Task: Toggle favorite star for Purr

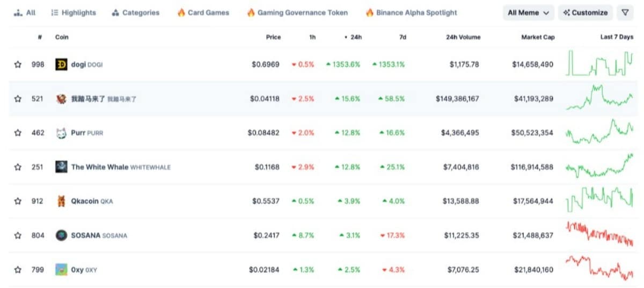Action: click(18, 133)
